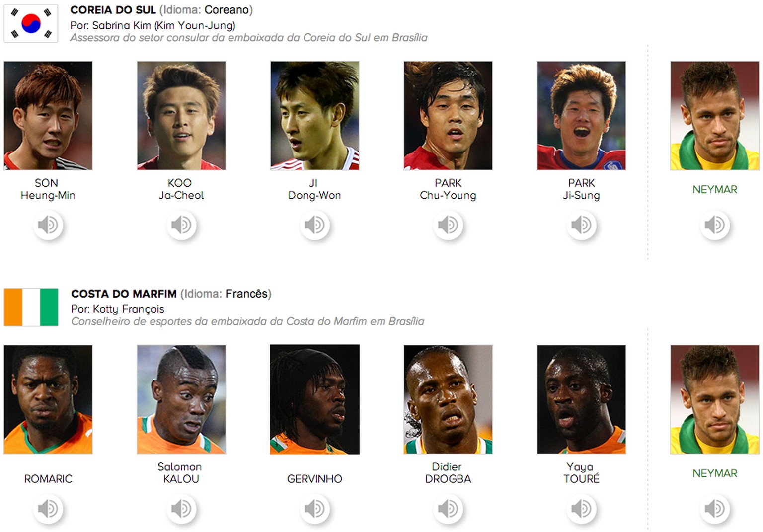763x532 pixels.
Task: Hear Gervinho name pronunciation
Action: (x=314, y=509)
